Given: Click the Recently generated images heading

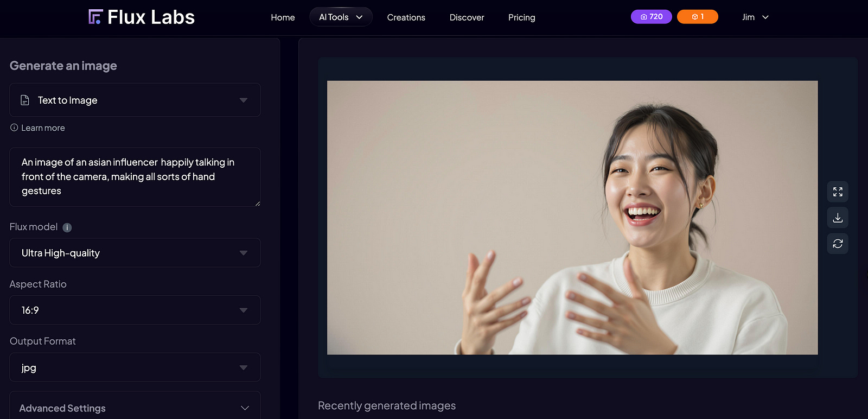Looking at the screenshot, I should tap(387, 405).
